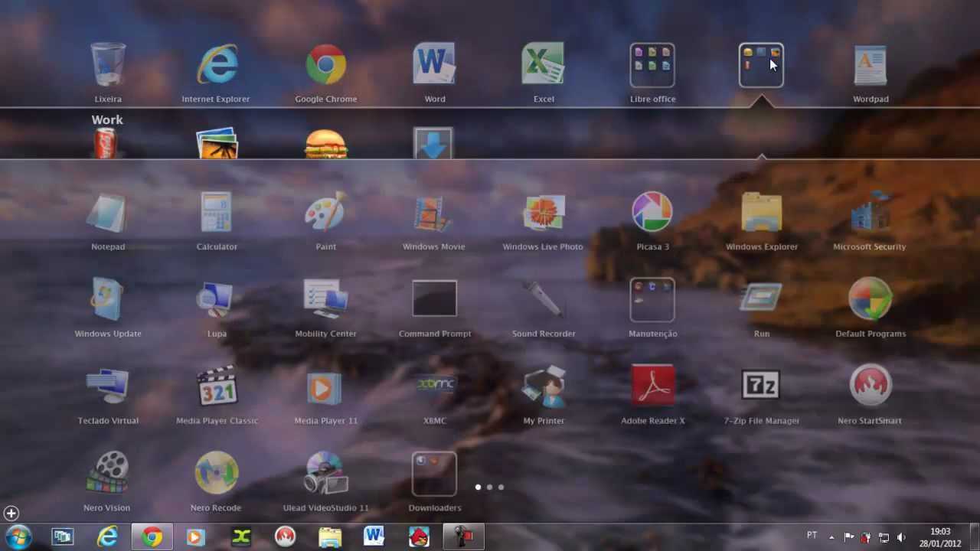Launch Nero Recode
Image resolution: width=980 pixels, height=551 pixels.
click(x=217, y=474)
